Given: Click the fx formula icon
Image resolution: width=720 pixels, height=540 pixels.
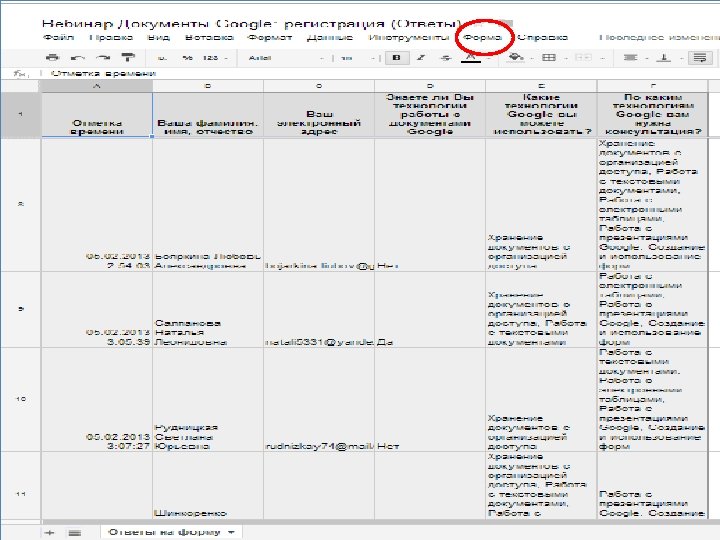Looking at the screenshot, I should [19, 73].
